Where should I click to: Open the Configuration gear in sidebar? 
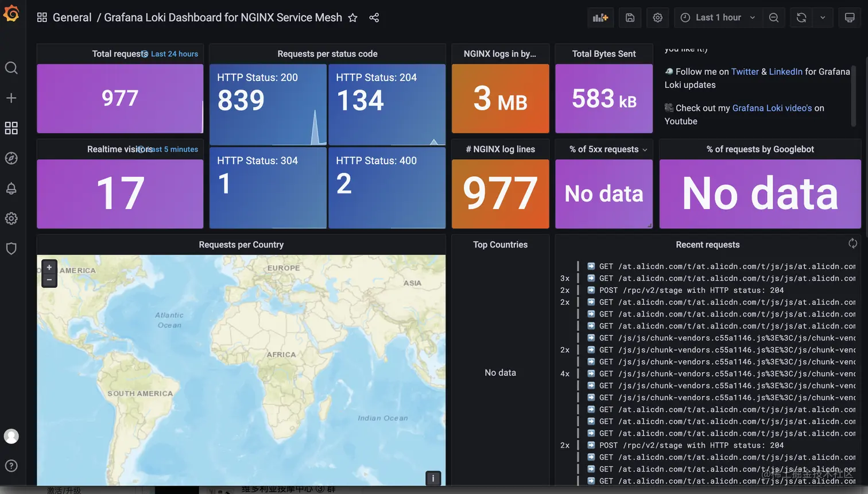[11, 218]
